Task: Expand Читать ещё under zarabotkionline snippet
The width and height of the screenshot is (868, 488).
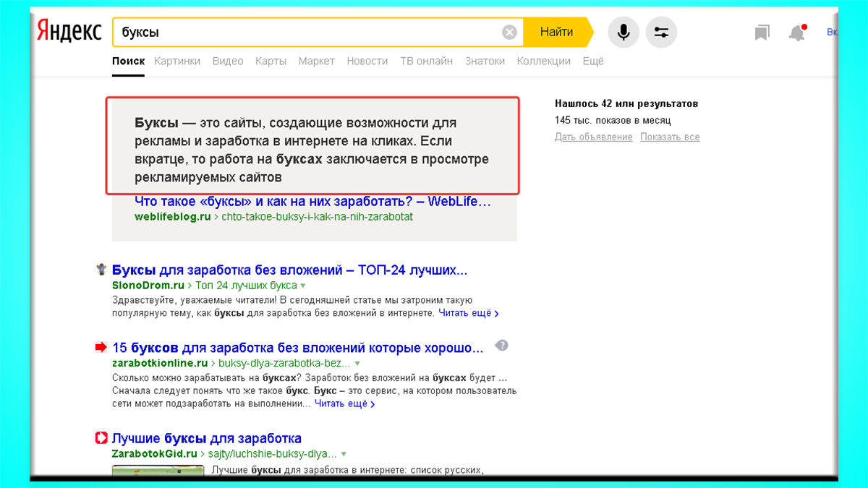Action: [345, 403]
